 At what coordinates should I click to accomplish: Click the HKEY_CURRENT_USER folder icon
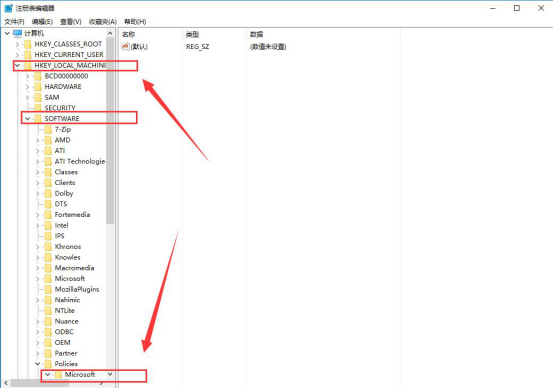click(x=28, y=55)
